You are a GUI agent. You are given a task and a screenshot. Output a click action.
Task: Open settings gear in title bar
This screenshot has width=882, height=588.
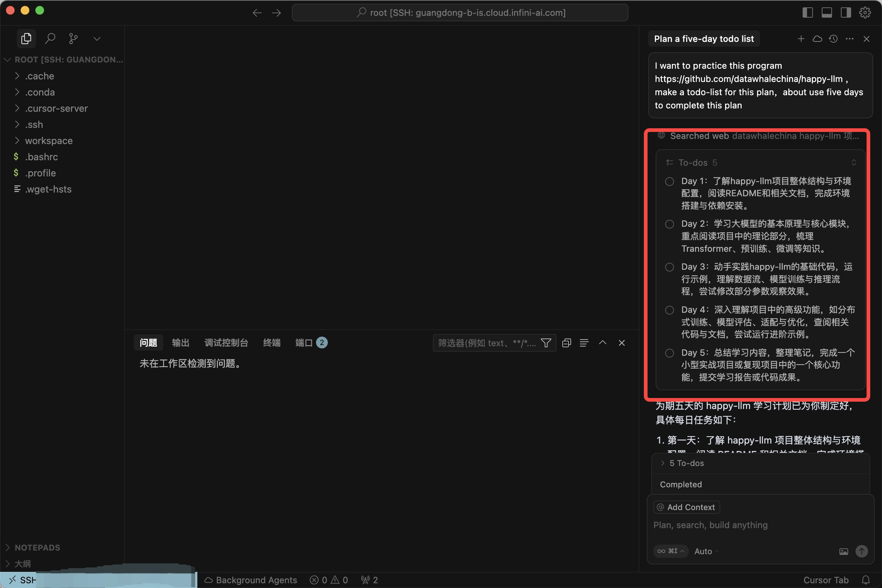tap(865, 13)
